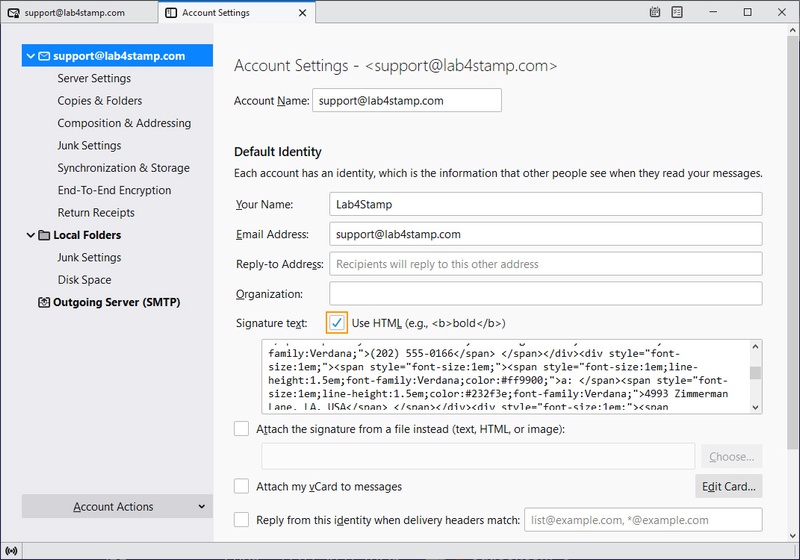
Task: Click the Edit Card button
Action: pyautogui.click(x=729, y=487)
